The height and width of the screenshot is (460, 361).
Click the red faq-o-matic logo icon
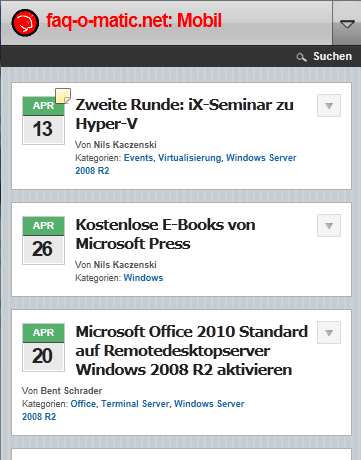pyautogui.click(x=25, y=23)
